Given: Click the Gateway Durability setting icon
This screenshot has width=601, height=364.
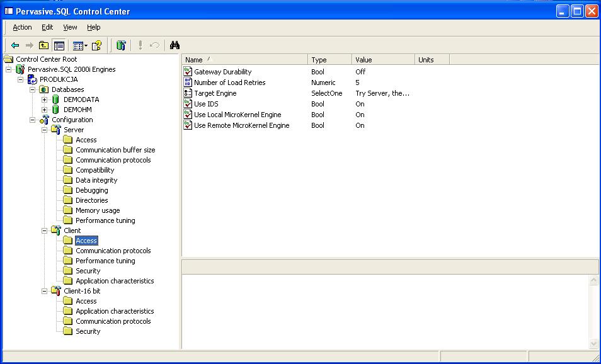Looking at the screenshot, I should coord(188,72).
